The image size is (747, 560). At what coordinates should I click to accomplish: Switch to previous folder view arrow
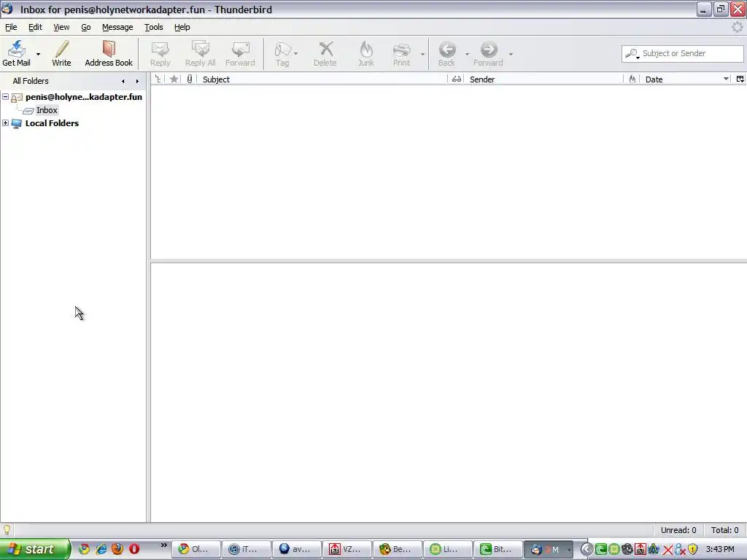123,82
